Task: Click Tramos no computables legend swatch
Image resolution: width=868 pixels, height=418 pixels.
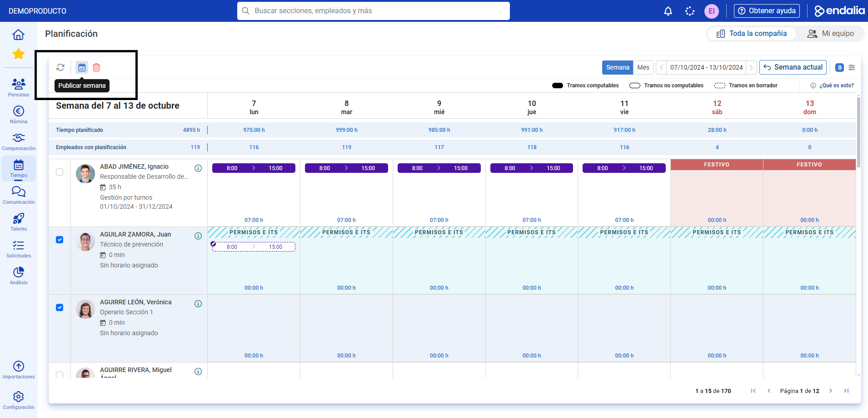Action: tap(635, 86)
